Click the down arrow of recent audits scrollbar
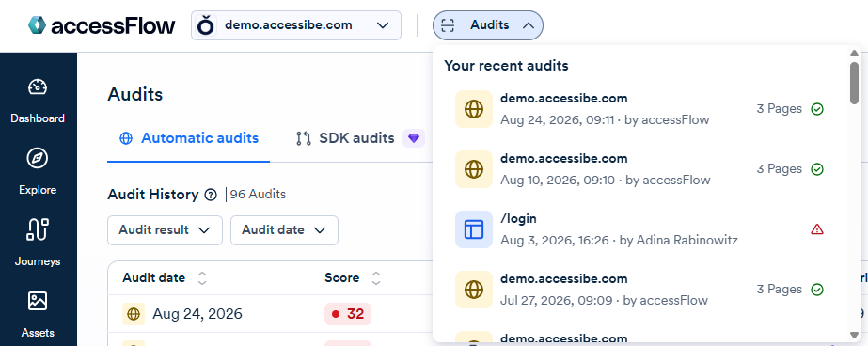This screenshot has height=346, width=868. 854,335
